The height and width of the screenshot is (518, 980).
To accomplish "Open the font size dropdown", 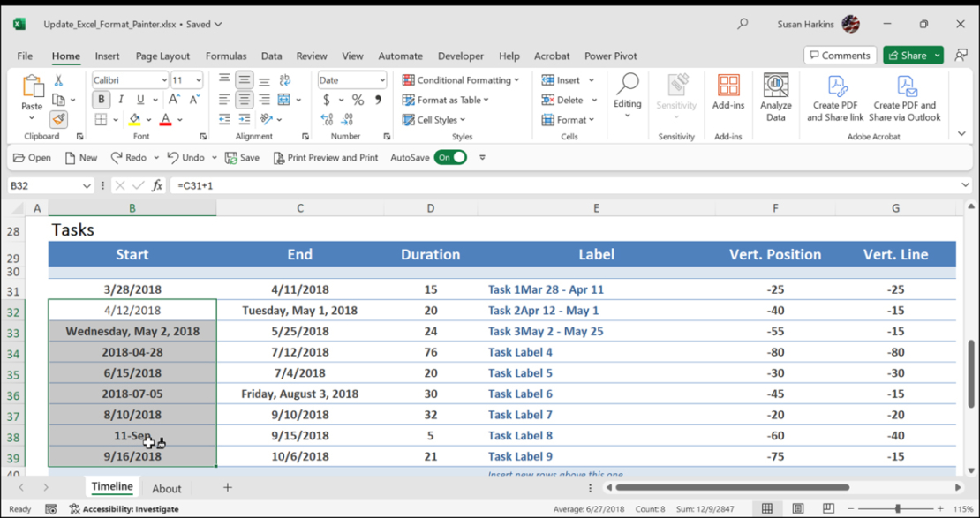I will [198, 80].
